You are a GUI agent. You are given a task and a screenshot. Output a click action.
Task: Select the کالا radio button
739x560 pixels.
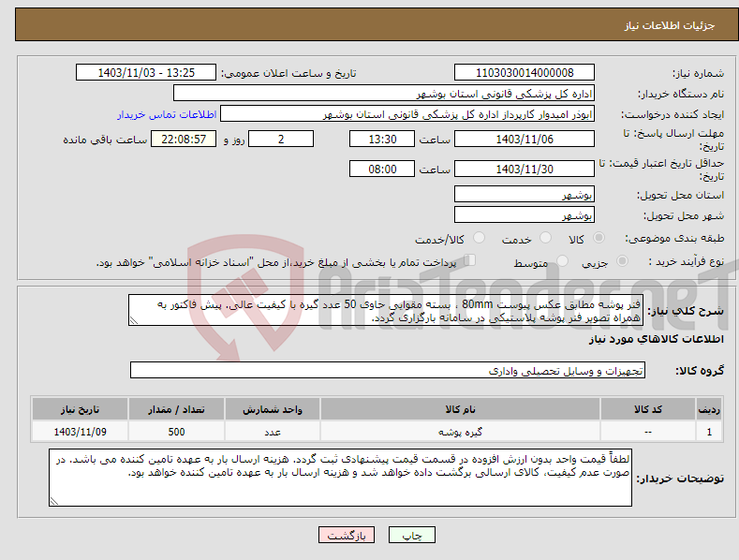coord(599,238)
